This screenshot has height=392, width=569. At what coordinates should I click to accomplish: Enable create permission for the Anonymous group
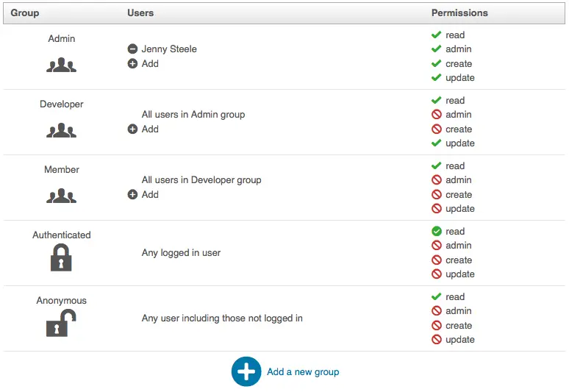click(x=437, y=326)
